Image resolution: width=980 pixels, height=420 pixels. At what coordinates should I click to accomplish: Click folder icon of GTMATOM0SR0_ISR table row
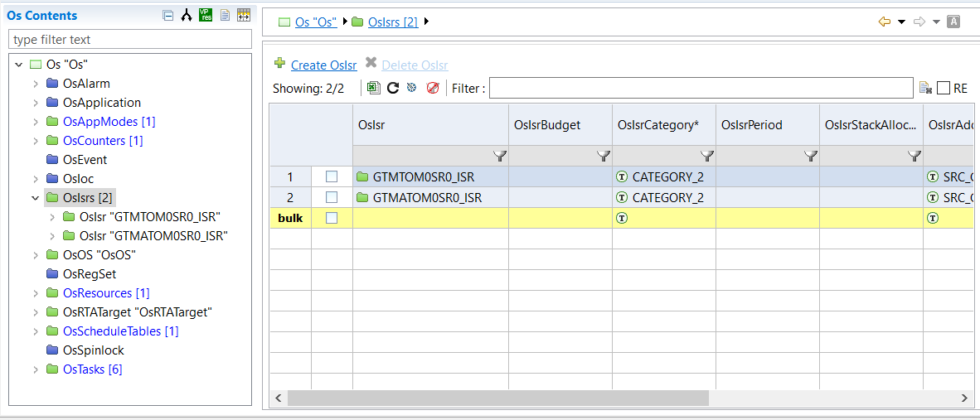pos(362,197)
